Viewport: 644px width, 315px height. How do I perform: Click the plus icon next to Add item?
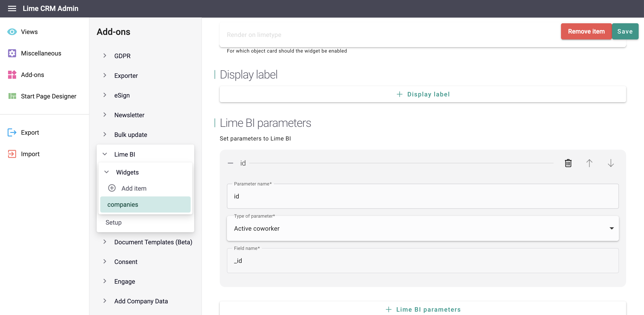point(111,188)
